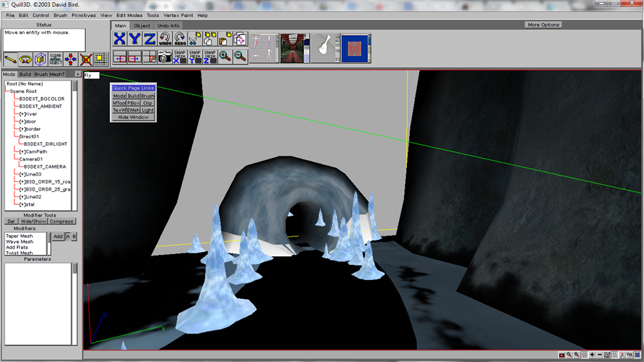The image size is (644, 362).
Task: Click the red-bordered blue texture swatch
Action: click(x=355, y=49)
